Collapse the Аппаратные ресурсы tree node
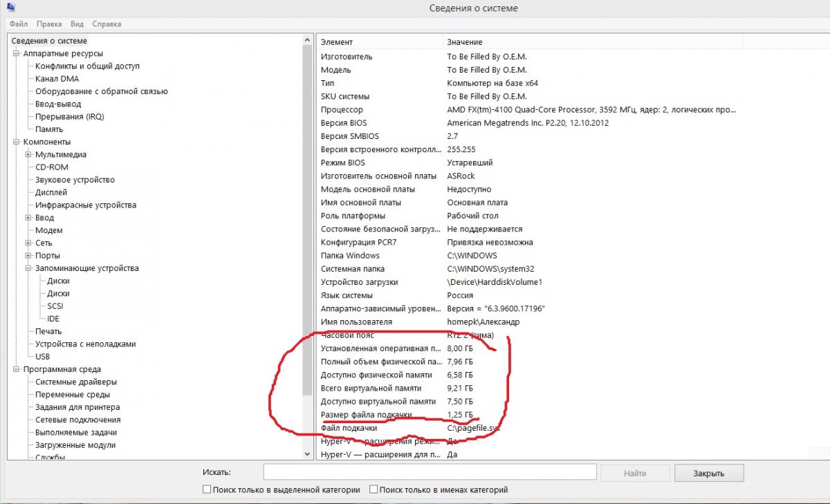The height and width of the screenshot is (504, 830). 17,54
